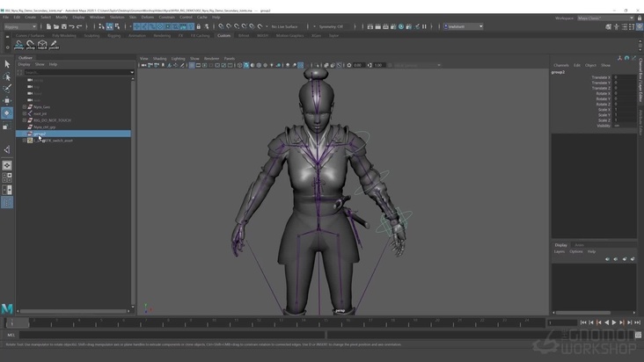Viewport: 644px width, 362px height.
Task: Expand the FK_switch_asset node
Action: tap(25, 141)
